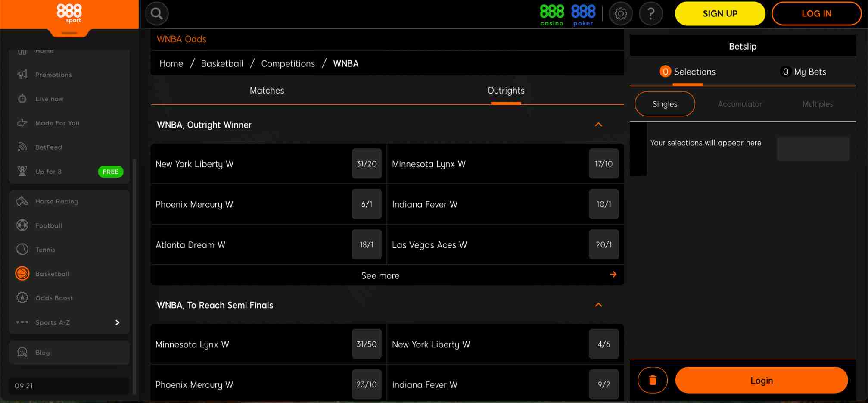Image resolution: width=868 pixels, height=403 pixels.
Task: Click the sidebar vertical scrollbar
Action: [134, 276]
